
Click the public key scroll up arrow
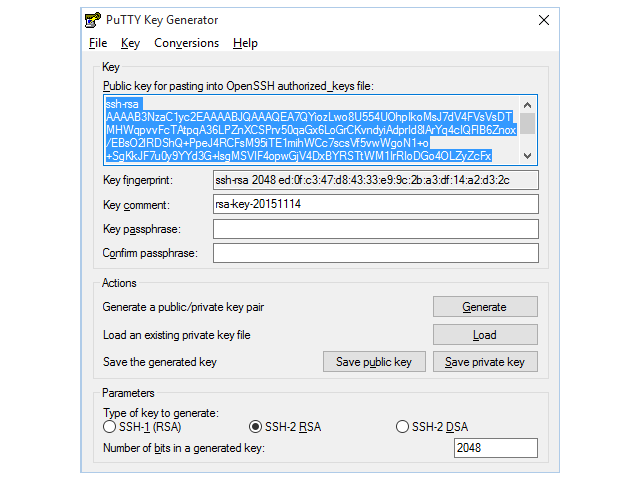click(527, 105)
